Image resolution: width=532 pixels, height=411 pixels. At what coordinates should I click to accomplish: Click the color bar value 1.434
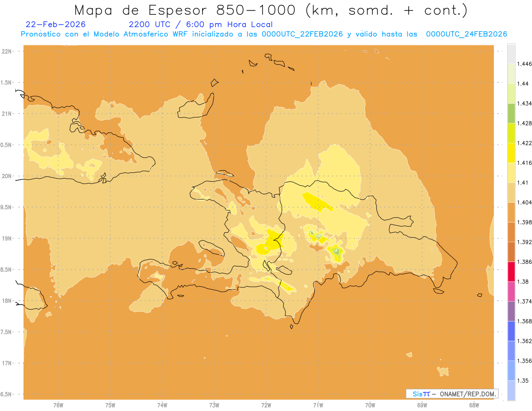tap(525, 103)
